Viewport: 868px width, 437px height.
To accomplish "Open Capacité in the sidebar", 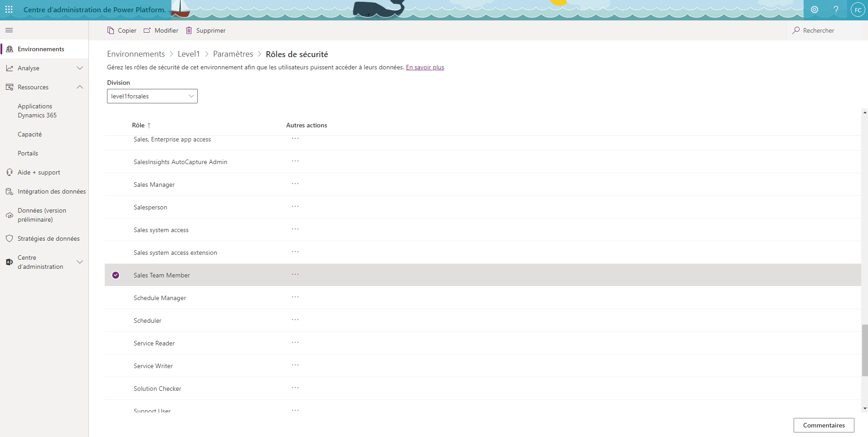I will (30, 134).
